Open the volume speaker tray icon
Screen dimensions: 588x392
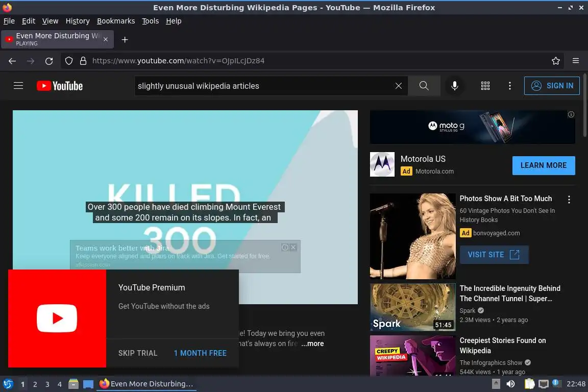pyautogui.click(x=510, y=384)
